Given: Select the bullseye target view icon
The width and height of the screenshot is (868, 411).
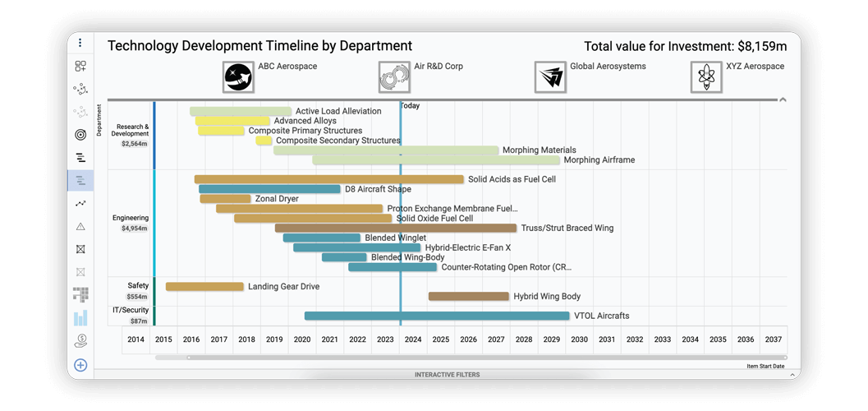Looking at the screenshot, I should [80, 135].
